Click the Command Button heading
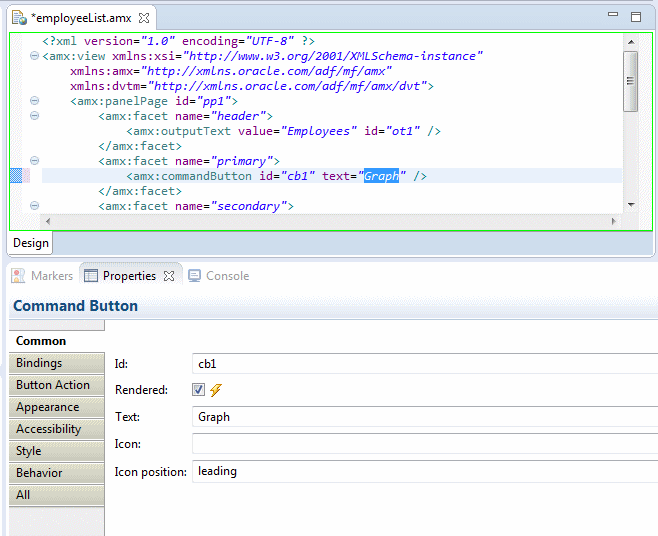658x536 pixels. [76, 306]
